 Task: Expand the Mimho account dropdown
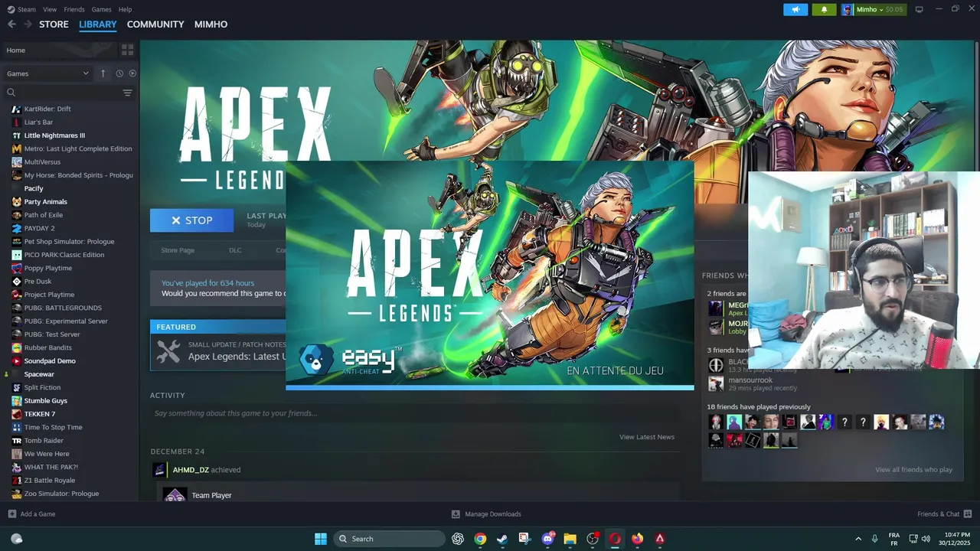pos(873,9)
